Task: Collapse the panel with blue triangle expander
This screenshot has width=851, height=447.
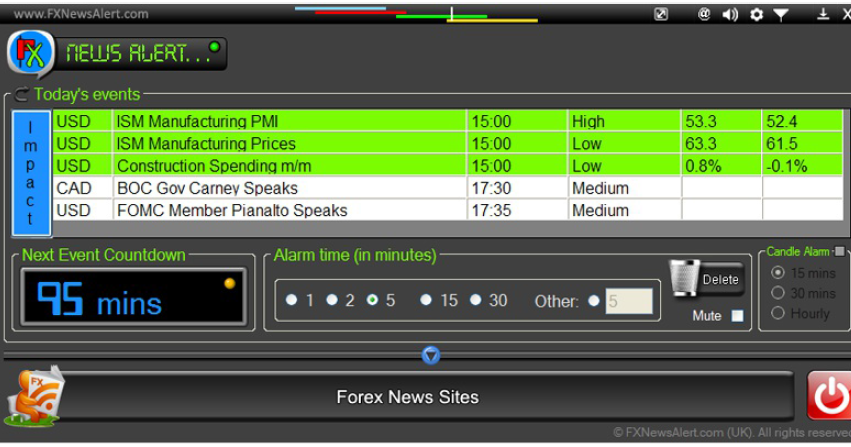Action: click(x=431, y=355)
